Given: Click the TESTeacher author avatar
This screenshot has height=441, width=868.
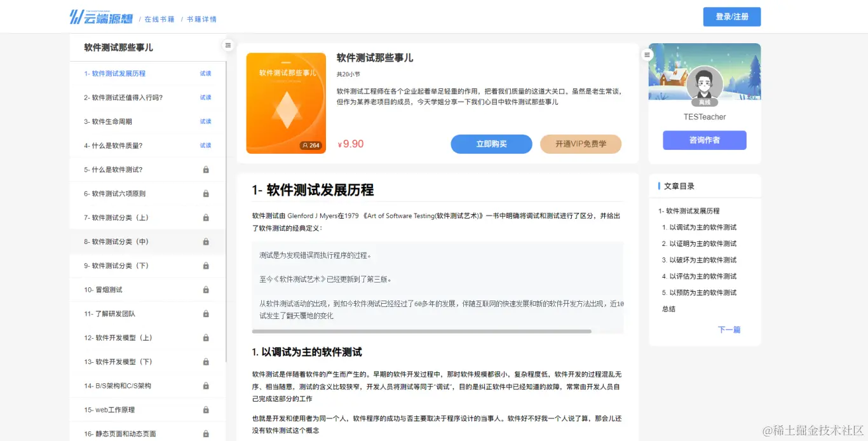Looking at the screenshot, I should (705, 84).
